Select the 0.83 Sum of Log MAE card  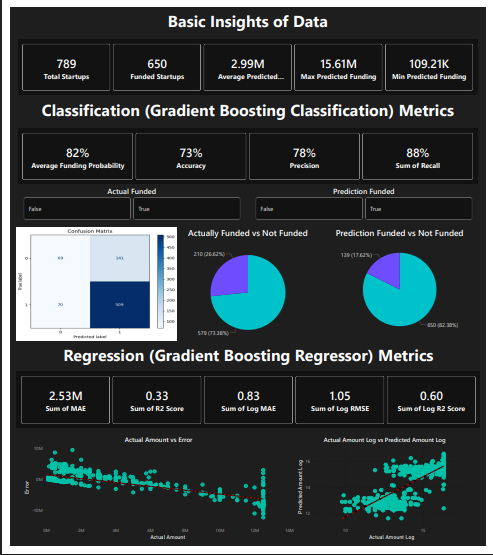248,400
